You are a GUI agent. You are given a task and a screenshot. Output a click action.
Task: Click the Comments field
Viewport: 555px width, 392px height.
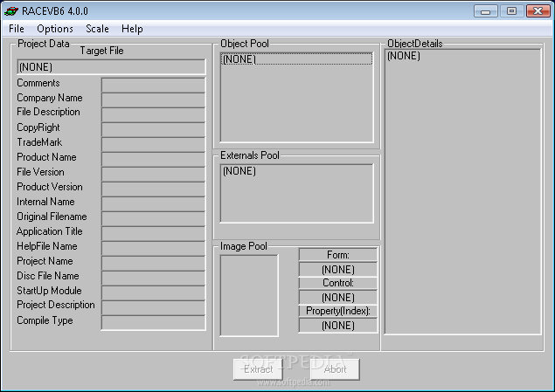pos(153,86)
